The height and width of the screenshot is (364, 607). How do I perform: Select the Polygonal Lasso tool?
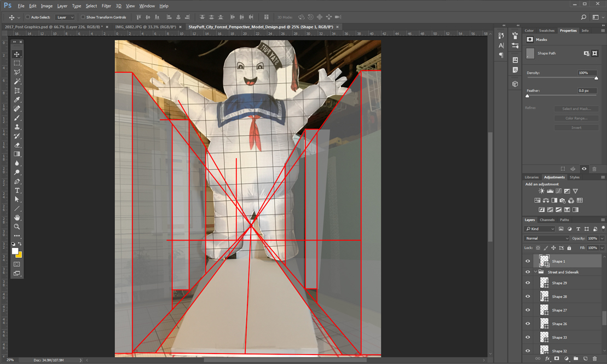coord(16,72)
